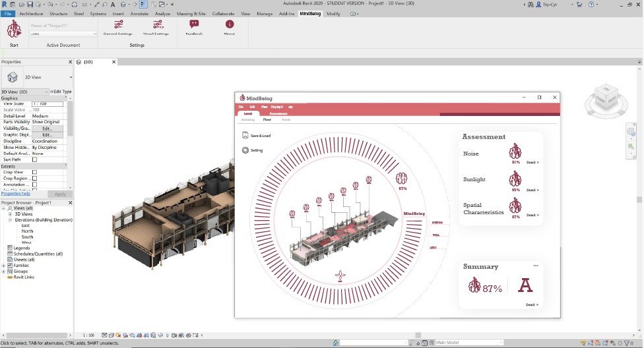
Task: Click the Print icon in quick access toolbar
Action: click(x=75, y=5)
